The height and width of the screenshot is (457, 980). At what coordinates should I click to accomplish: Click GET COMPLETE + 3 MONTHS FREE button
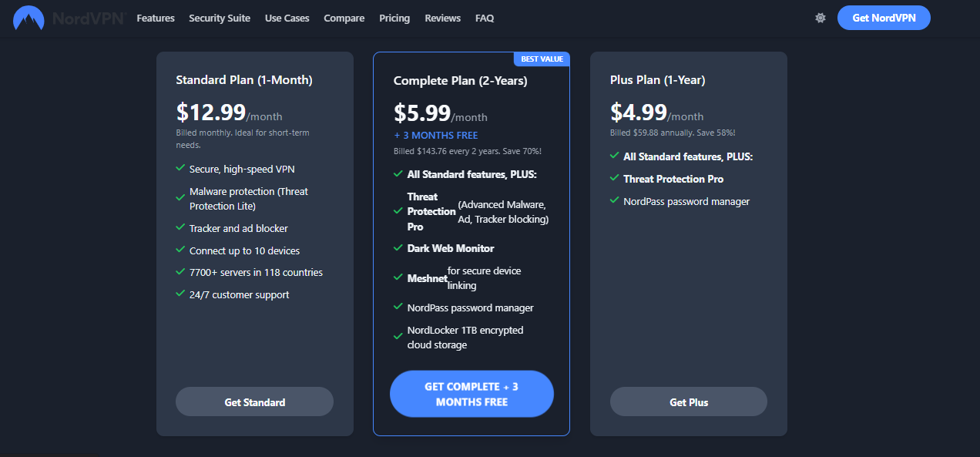pyautogui.click(x=472, y=394)
